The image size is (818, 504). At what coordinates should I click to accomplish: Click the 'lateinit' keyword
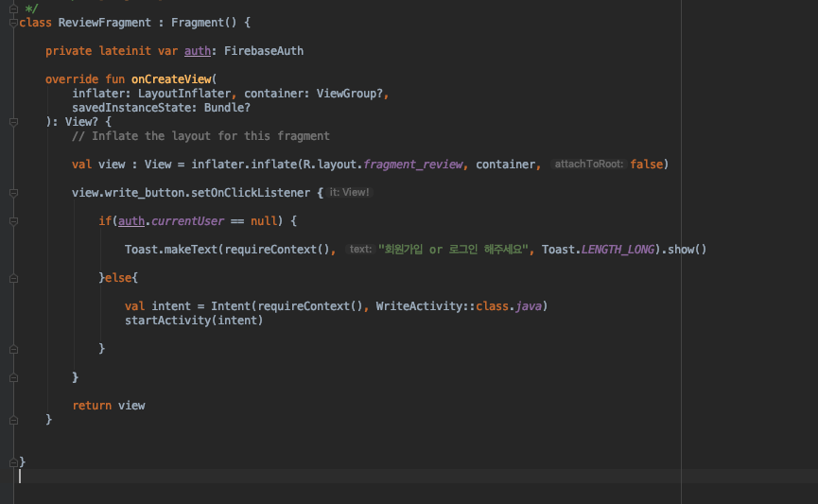125,51
